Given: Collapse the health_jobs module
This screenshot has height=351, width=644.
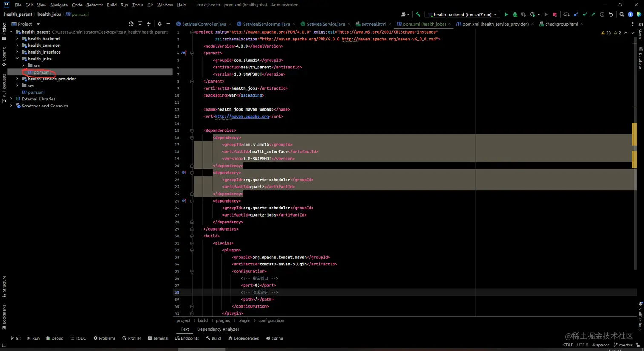Looking at the screenshot, I should [17, 59].
